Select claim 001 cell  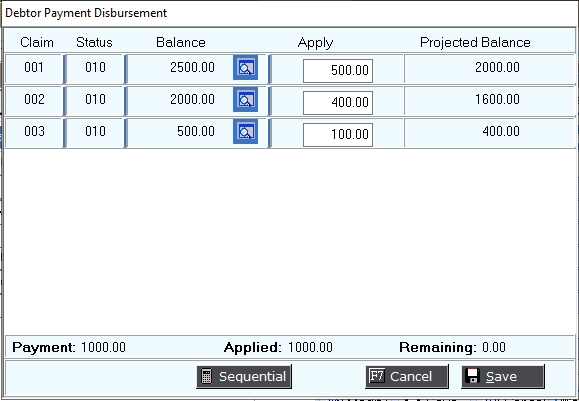coord(34,68)
